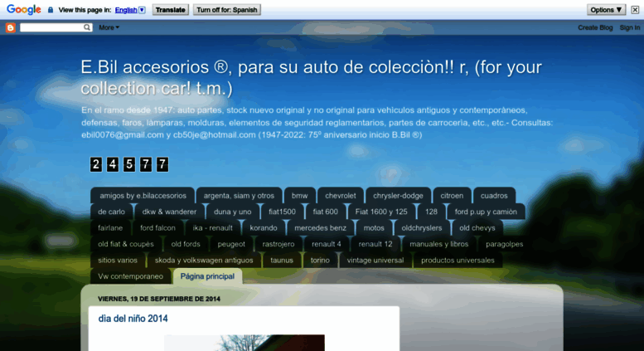Open the dkw & wanderer tab
This screenshot has width=644, height=351.
click(169, 212)
